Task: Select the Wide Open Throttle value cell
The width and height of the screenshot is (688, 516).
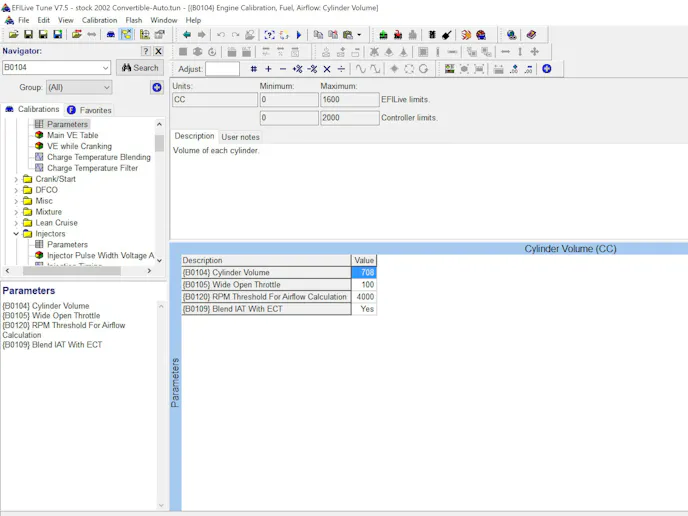Action: (363, 285)
